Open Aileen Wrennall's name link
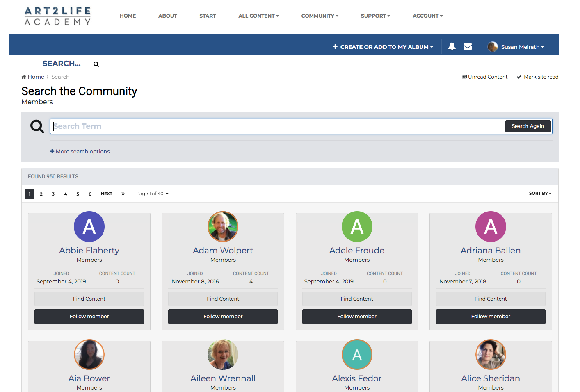Image resolution: width=580 pixels, height=392 pixels. (223, 378)
